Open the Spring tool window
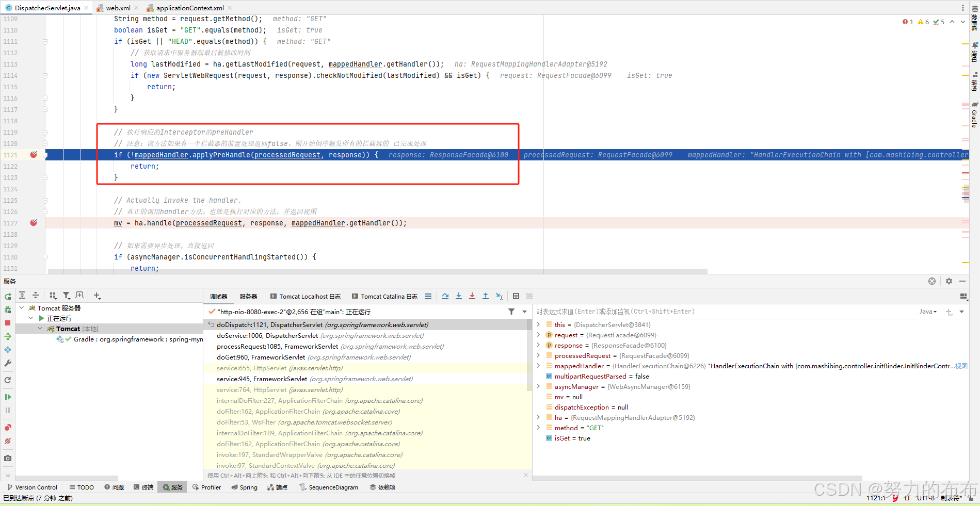 245,487
